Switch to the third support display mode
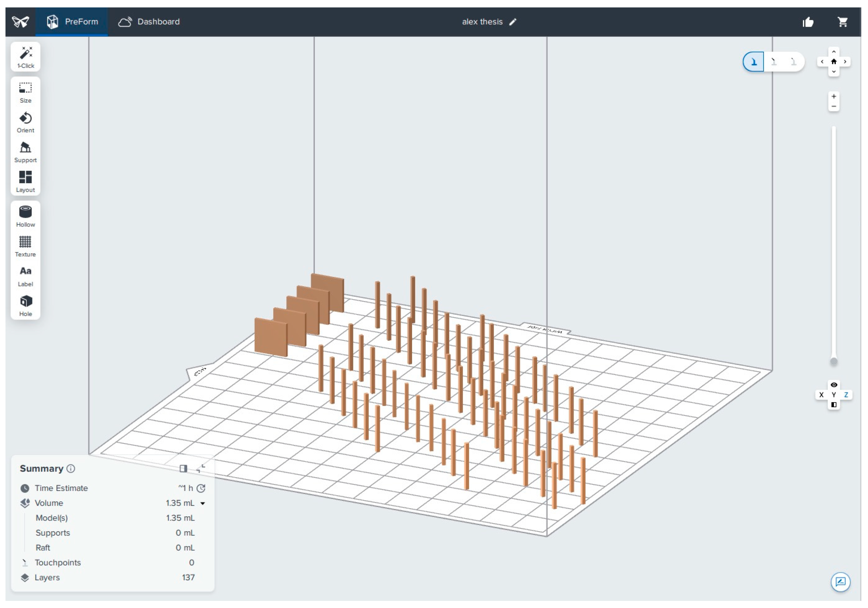 pyautogui.click(x=793, y=62)
